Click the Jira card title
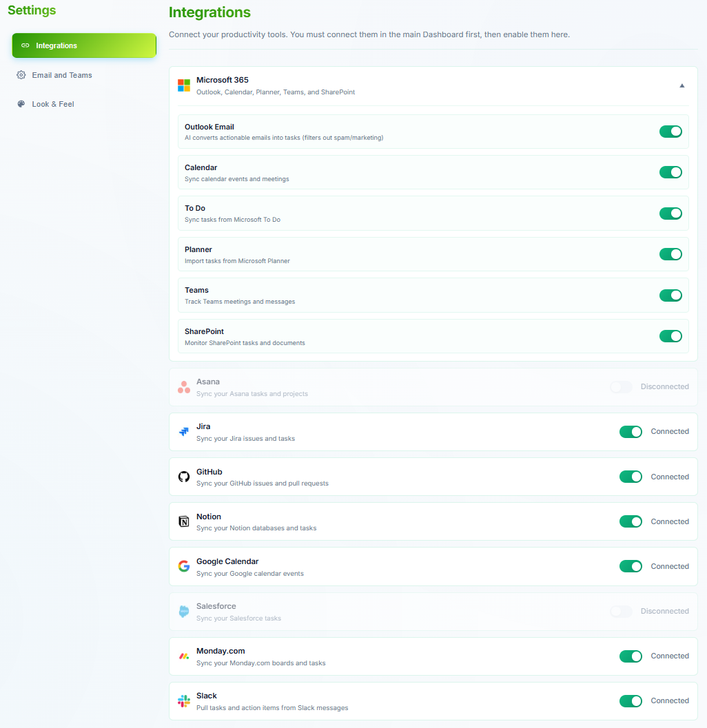The height and width of the screenshot is (728, 707). pos(203,427)
